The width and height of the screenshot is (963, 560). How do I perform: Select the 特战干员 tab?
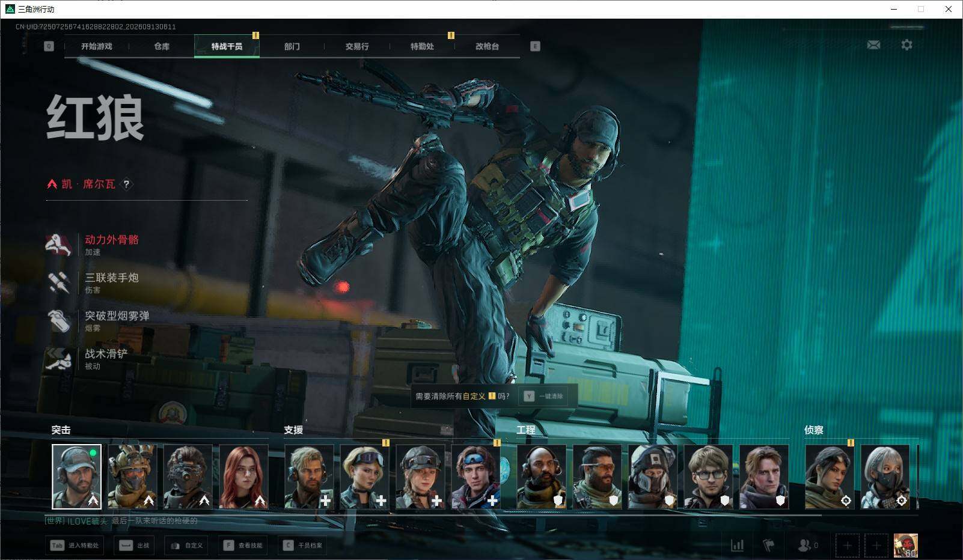[227, 46]
